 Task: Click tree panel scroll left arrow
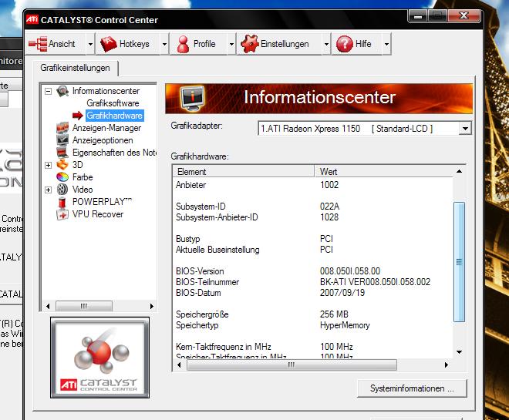48,306
